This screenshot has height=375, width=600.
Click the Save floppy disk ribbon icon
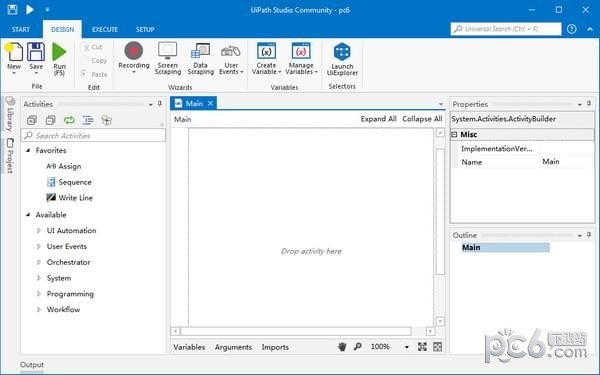pyautogui.click(x=36, y=52)
